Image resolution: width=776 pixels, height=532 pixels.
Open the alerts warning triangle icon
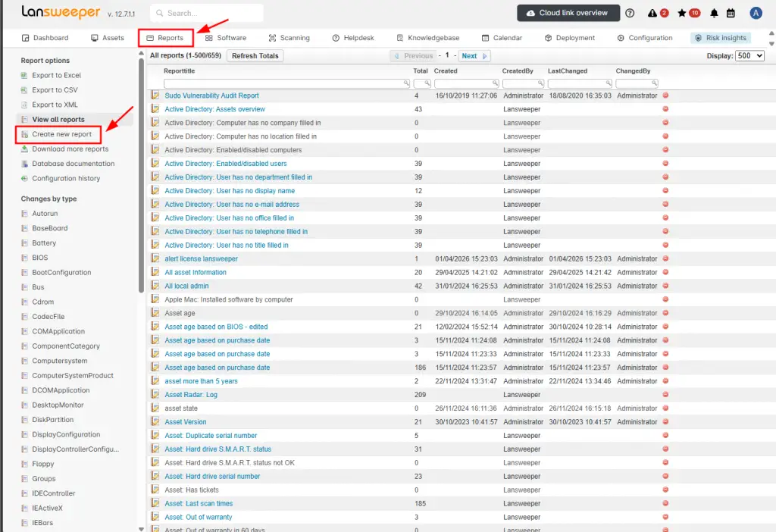click(652, 14)
